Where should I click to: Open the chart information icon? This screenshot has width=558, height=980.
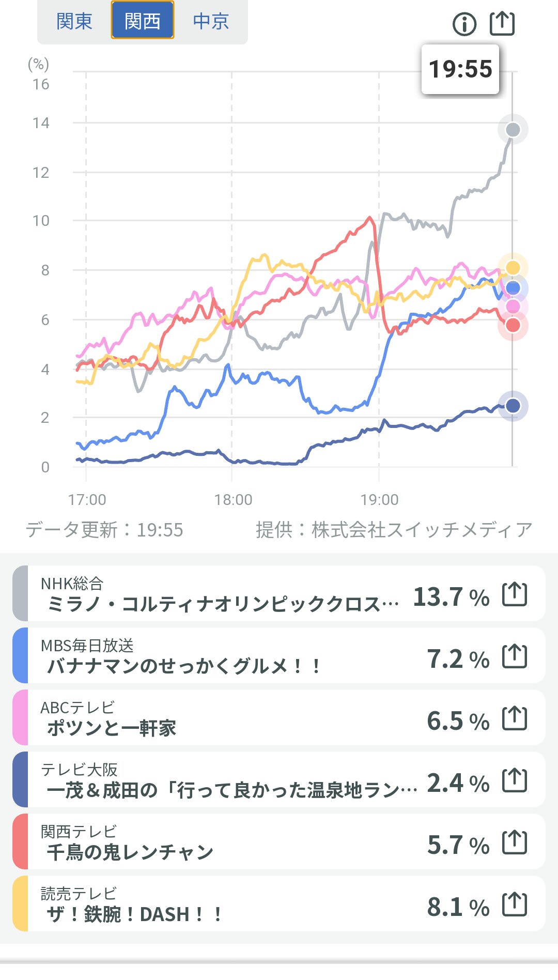[464, 24]
